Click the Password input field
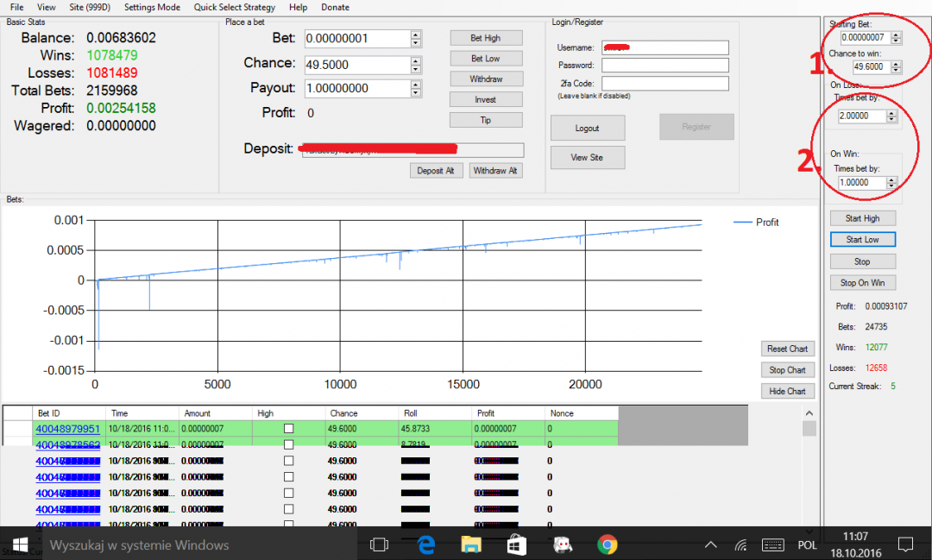The image size is (932, 560). coord(664,66)
